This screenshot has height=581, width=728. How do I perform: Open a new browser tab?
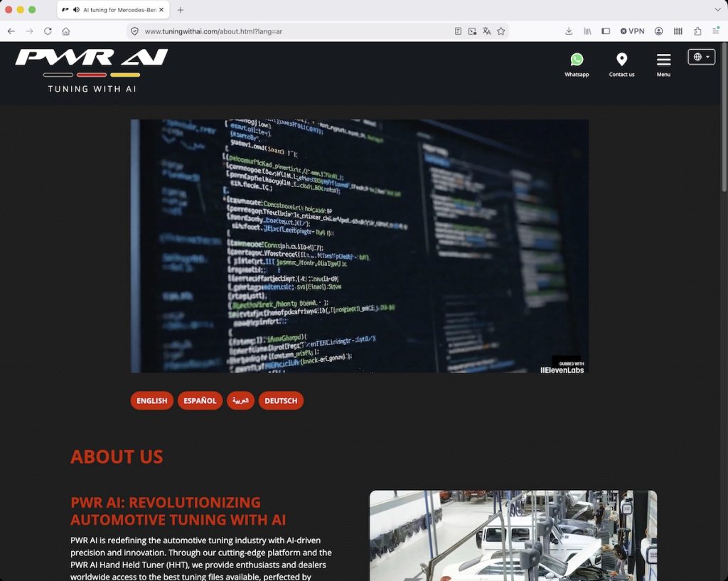pos(181,10)
